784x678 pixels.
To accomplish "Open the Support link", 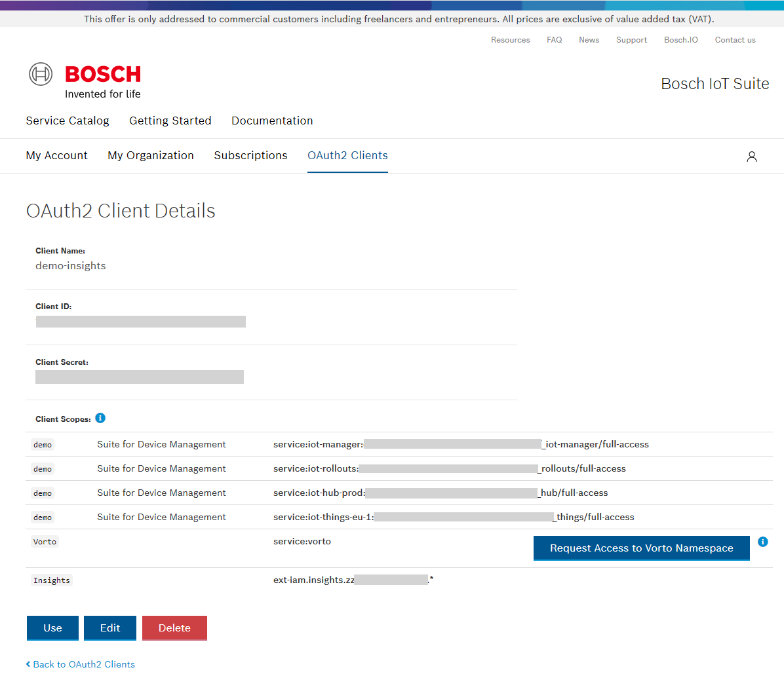I will 631,40.
